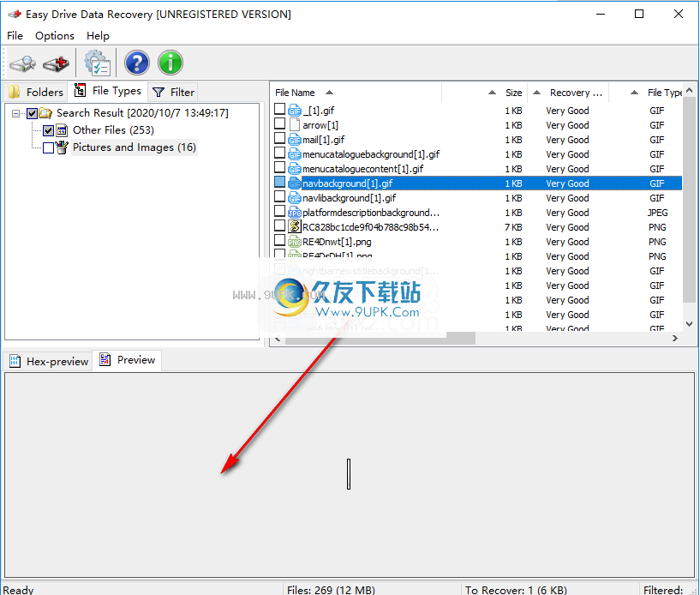Open help with the blue question icon
Viewport: 700px width, 595px height.
click(x=136, y=63)
